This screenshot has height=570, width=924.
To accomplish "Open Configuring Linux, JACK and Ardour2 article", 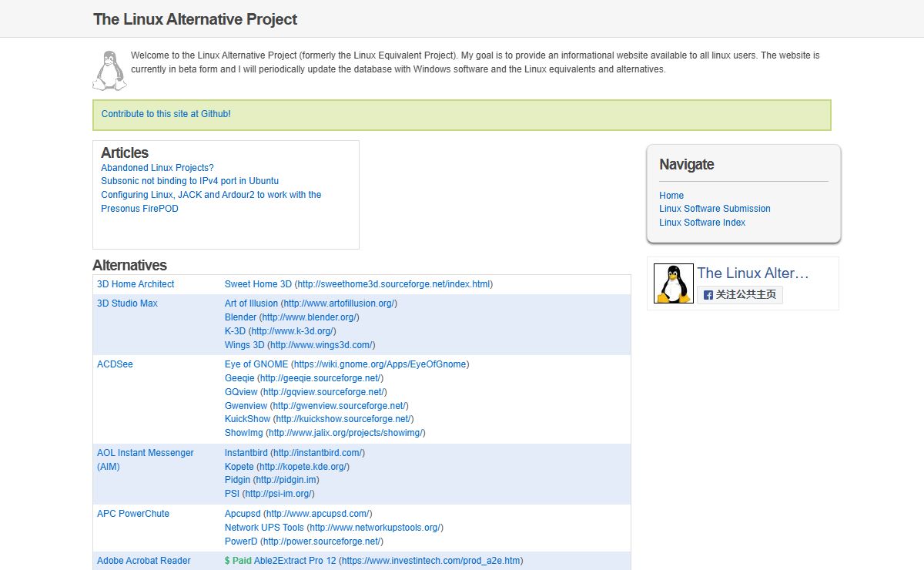I will [211, 202].
